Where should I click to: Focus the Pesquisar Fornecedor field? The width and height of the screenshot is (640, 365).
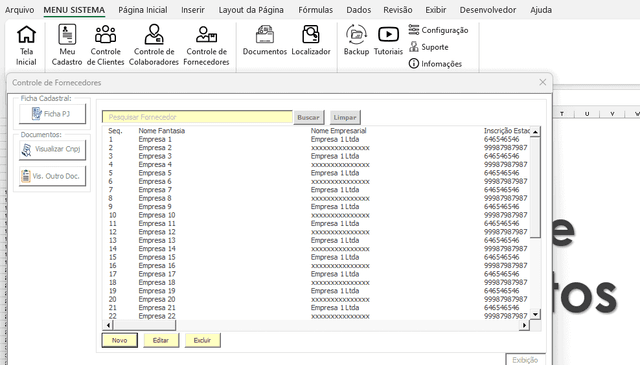(x=197, y=117)
